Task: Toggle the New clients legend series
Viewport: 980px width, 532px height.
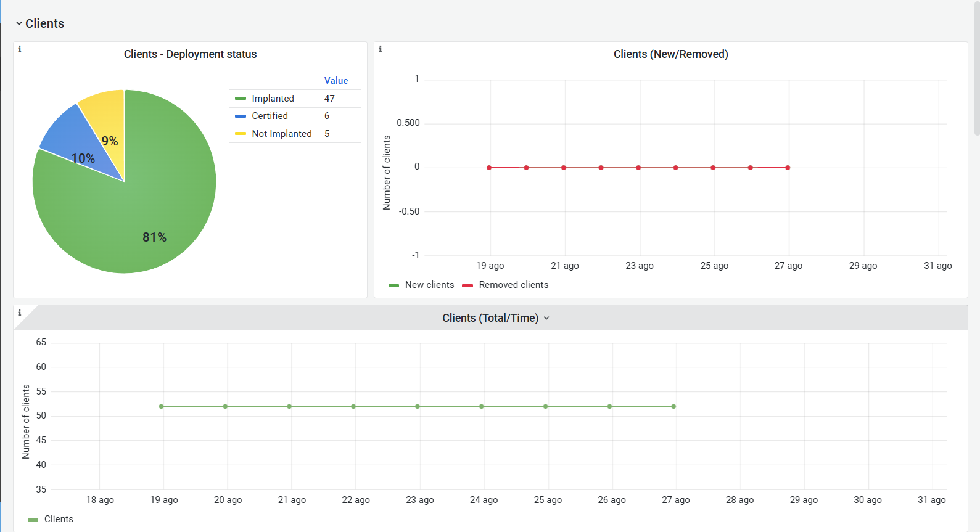Action: click(x=429, y=285)
